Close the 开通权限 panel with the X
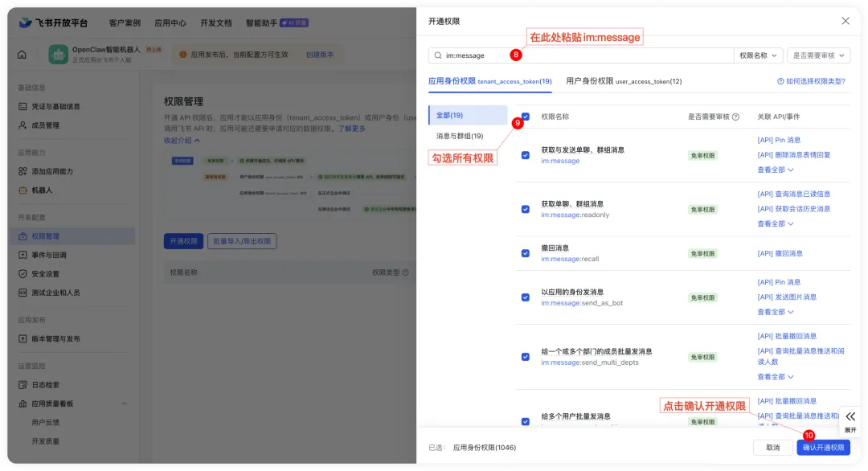868x471 pixels. pyautogui.click(x=845, y=21)
